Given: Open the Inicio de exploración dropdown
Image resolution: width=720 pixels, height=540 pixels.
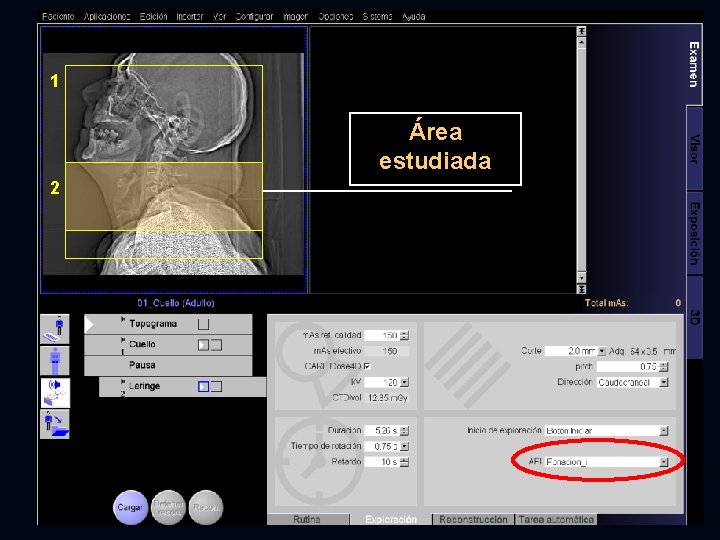Looking at the screenshot, I should click(x=664, y=431).
